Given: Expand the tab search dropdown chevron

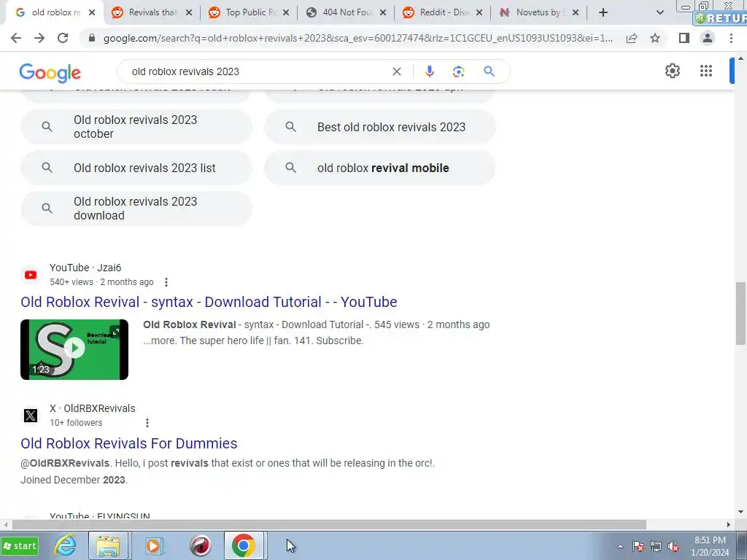Looking at the screenshot, I should [x=659, y=13].
